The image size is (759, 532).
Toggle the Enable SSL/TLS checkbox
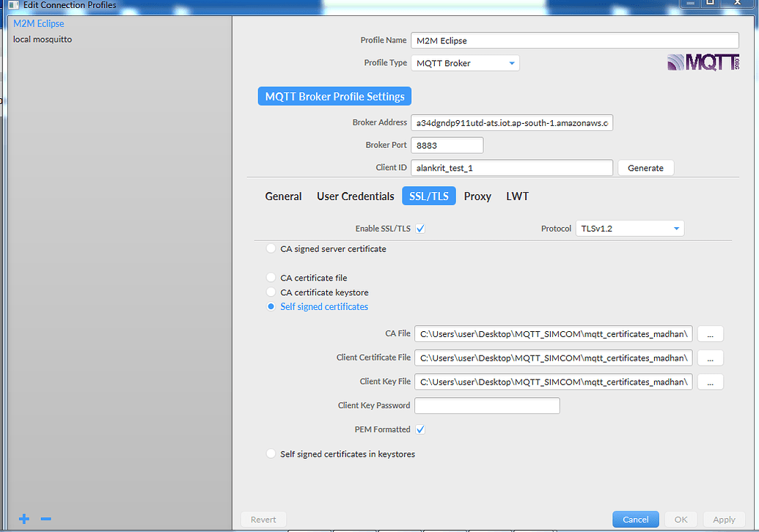(420, 229)
